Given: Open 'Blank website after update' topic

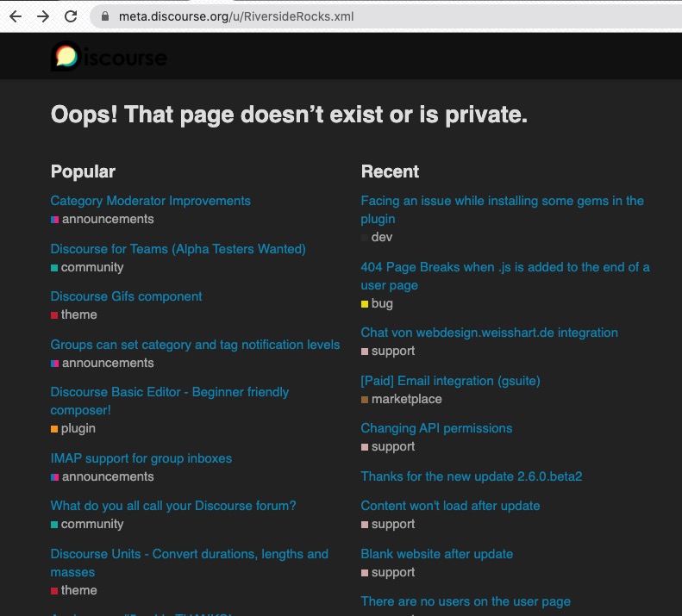Looking at the screenshot, I should click(x=436, y=554).
